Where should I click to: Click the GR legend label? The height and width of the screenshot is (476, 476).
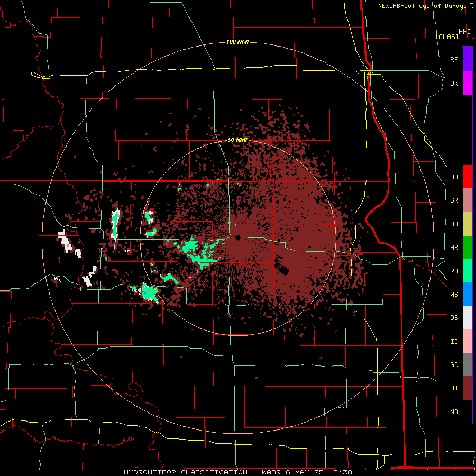click(454, 200)
